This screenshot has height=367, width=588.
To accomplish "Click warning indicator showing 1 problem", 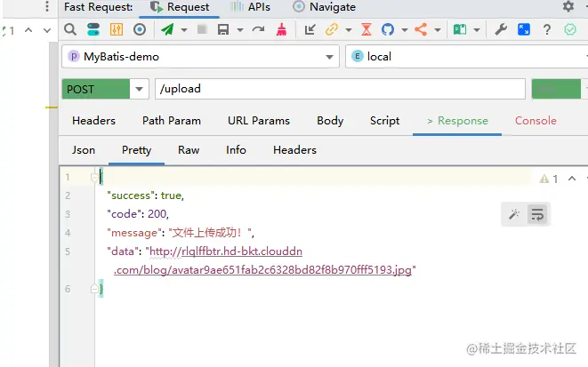I will click(549, 179).
